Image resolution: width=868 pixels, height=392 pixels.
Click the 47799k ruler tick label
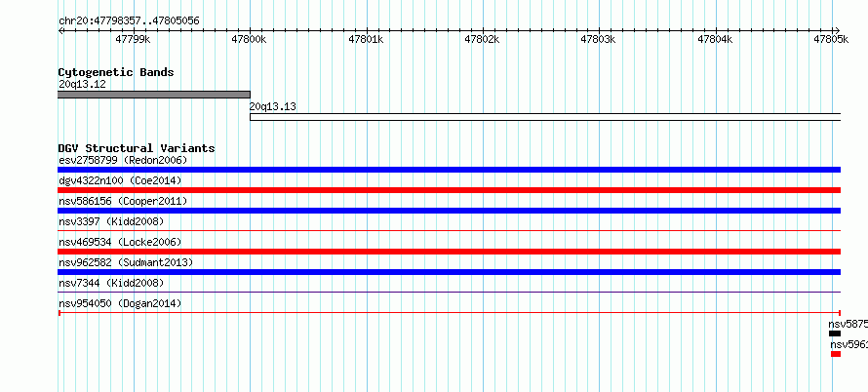(x=133, y=39)
